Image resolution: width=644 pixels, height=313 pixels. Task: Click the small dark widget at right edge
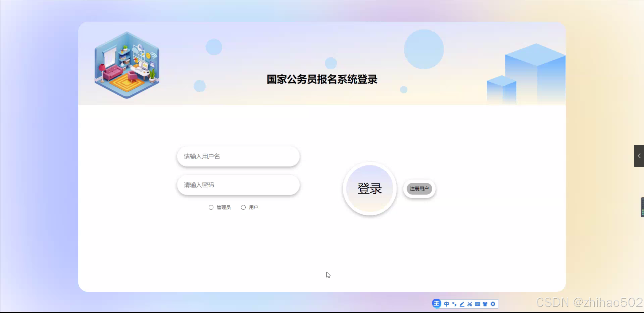pyautogui.click(x=642, y=207)
